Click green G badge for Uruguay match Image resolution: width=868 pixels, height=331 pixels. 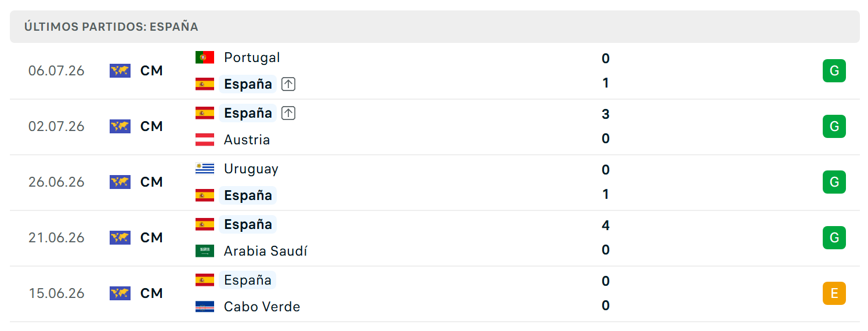point(834,182)
